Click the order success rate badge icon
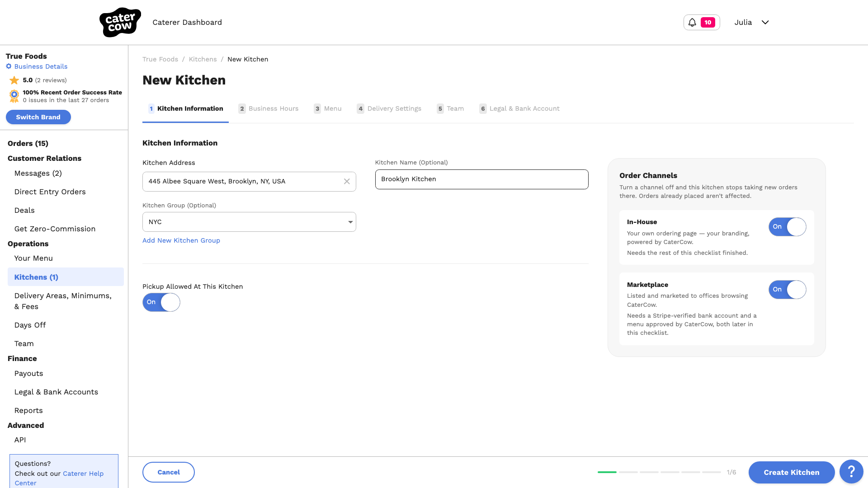Viewport: 868px width, 488px height. click(x=14, y=96)
